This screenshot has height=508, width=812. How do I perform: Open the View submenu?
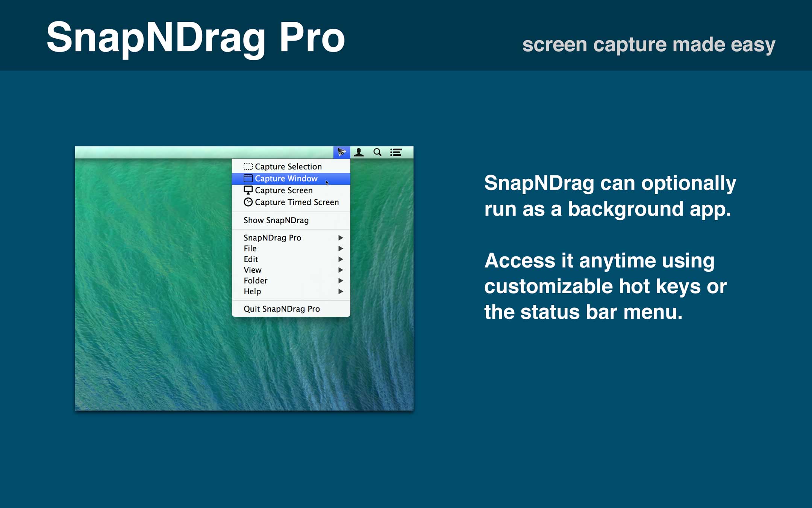[x=341, y=269]
